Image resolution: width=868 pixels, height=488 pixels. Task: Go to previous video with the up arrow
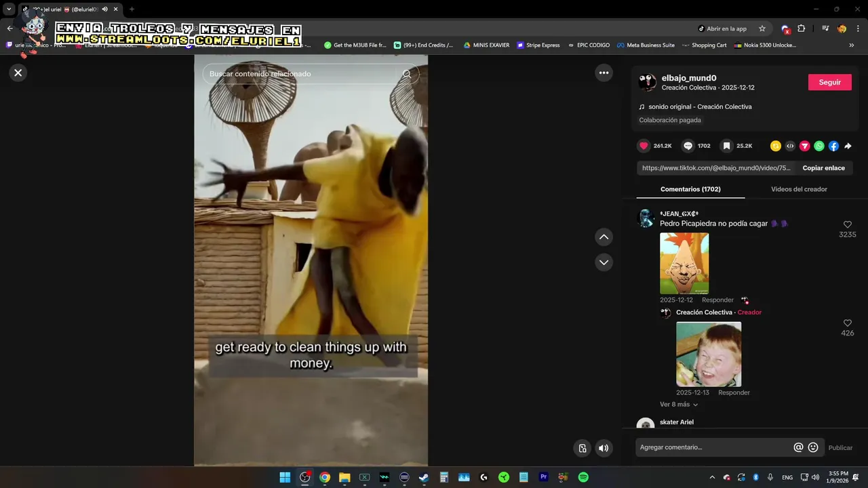point(604,237)
